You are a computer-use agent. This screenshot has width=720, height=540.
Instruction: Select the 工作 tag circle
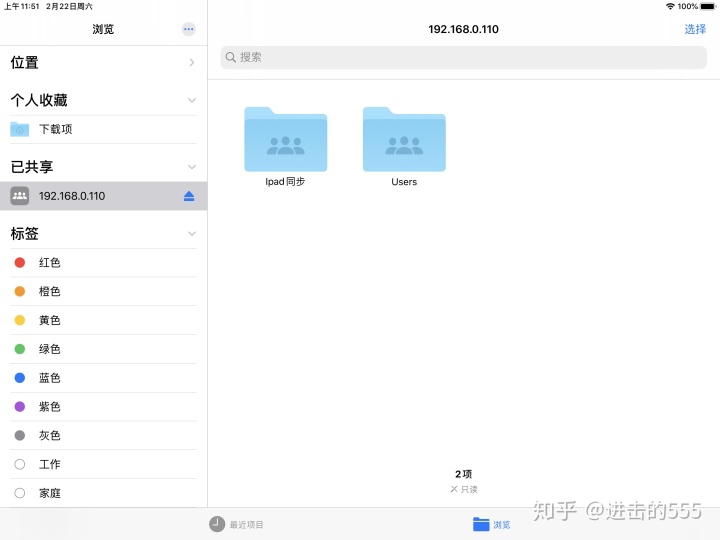pos(20,464)
